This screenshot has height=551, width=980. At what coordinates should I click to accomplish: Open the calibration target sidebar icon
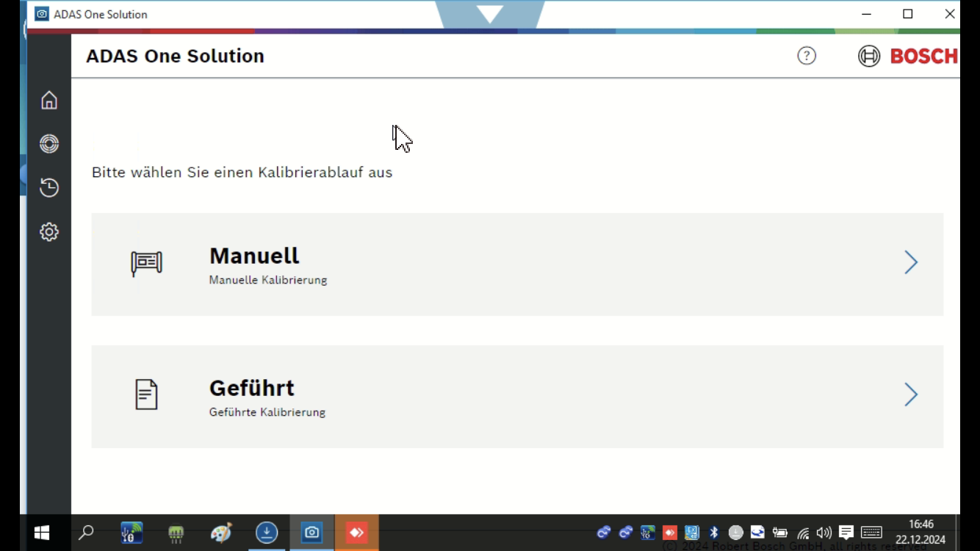pos(49,143)
